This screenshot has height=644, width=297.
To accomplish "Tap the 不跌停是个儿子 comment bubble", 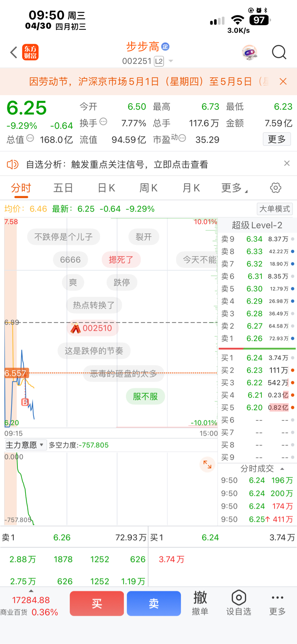I will coord(63,237).
